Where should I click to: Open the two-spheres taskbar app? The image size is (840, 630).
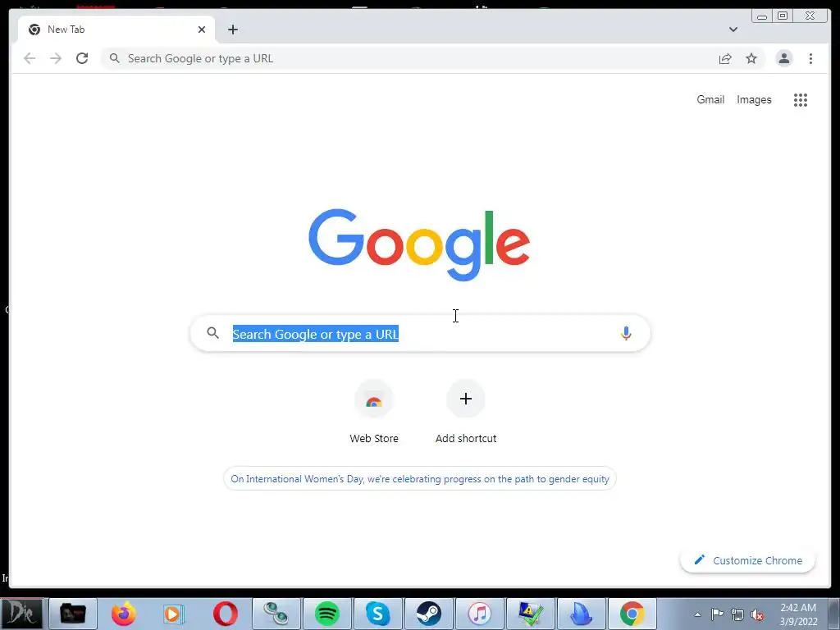(x=276, y=614)
